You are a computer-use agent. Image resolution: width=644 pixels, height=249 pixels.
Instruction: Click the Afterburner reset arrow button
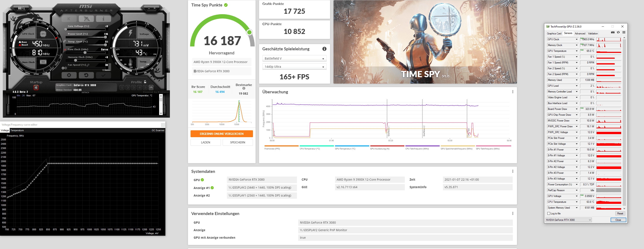[86, 75]
